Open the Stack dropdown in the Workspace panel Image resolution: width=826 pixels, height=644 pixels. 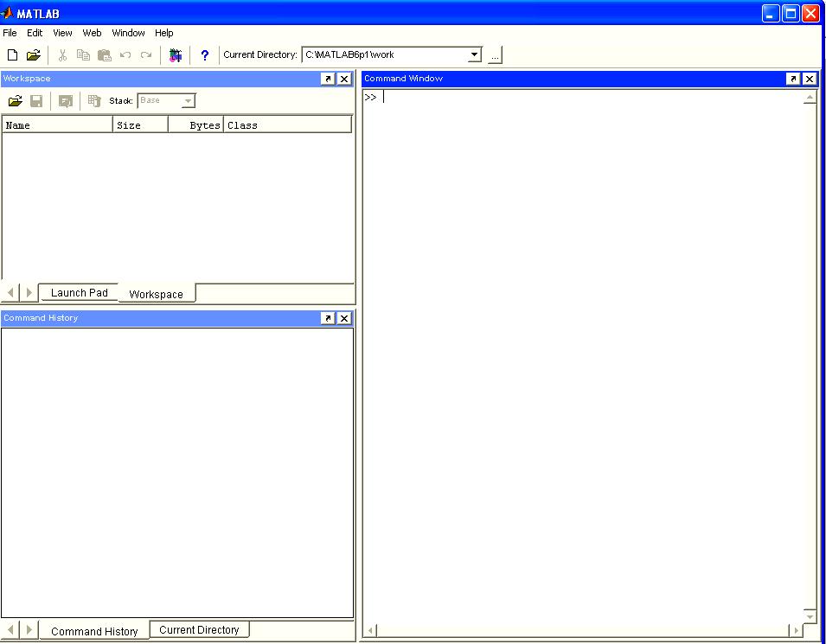coord(188,100)
